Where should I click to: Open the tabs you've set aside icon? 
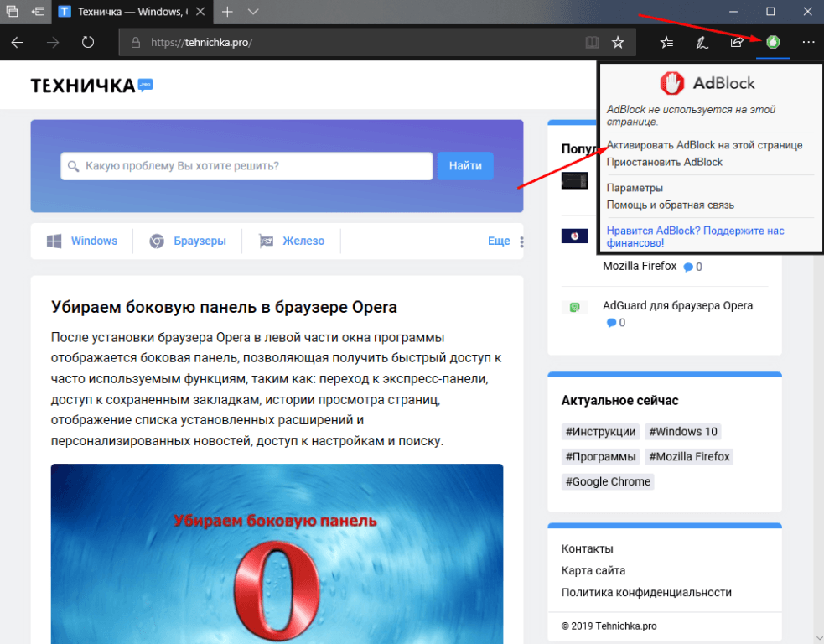pos(12,11)
